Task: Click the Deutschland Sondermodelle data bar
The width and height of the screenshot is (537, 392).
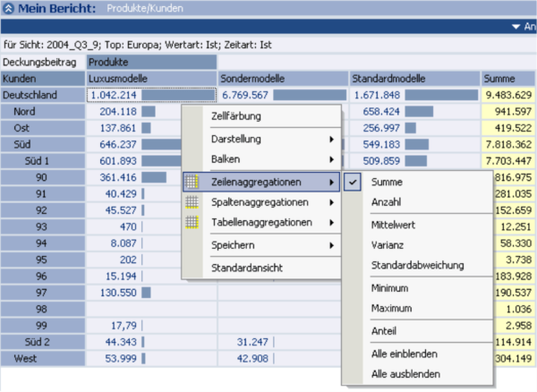Action: coord(309,95)
